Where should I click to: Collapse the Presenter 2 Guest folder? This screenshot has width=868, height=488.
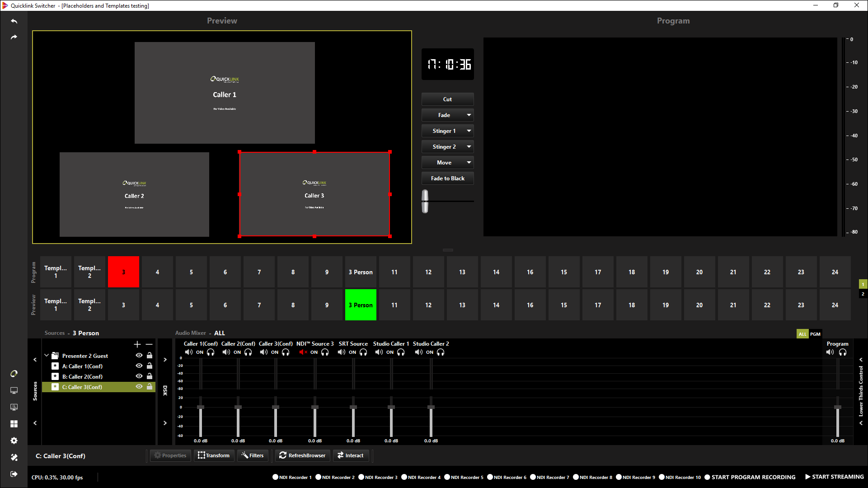tap(47, 356)
